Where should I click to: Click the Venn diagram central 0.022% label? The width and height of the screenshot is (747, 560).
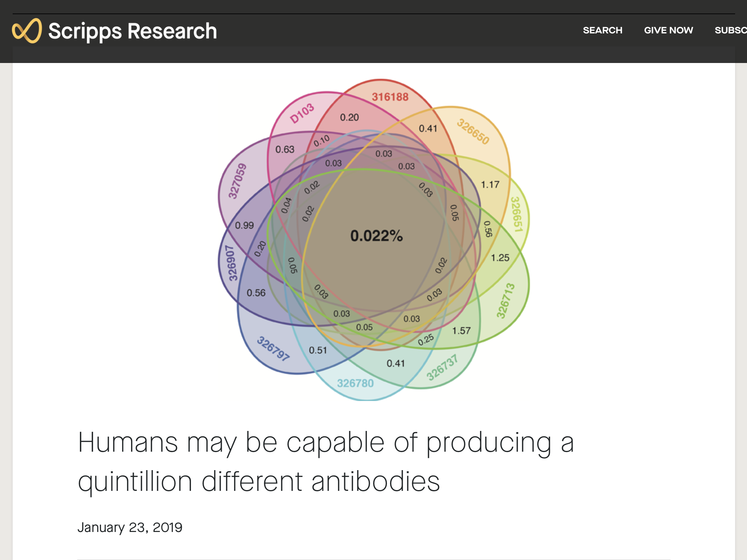tap(376, 236)
